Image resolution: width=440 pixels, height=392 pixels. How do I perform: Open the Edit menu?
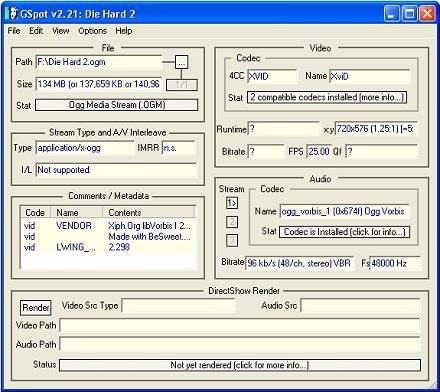36,31
